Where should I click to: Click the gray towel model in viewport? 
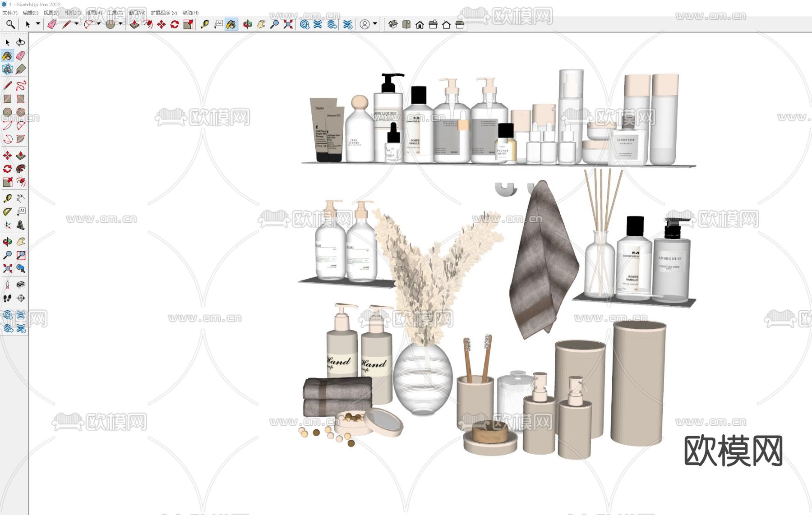pos(544,262)
